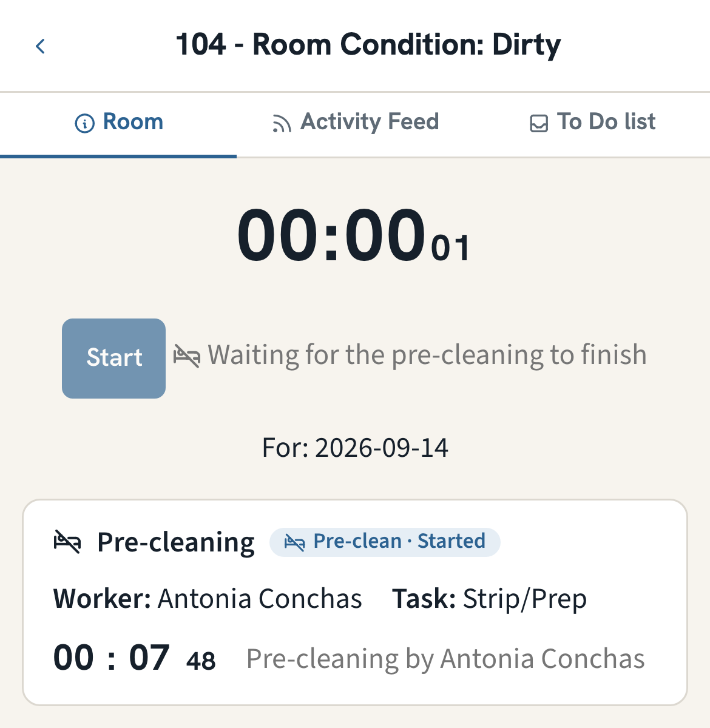710x728 pixels.
Task: Click the Worker: Antonia Conchas field
Action: [x=208, y=599]
